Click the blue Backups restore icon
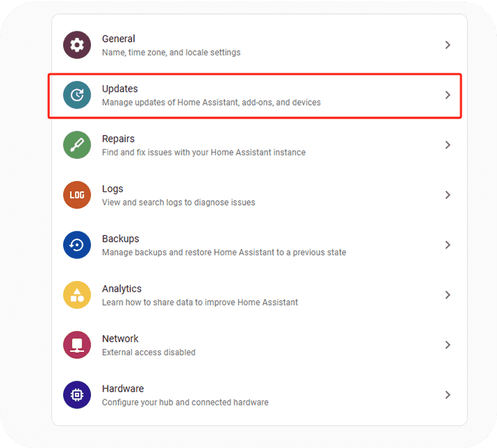Screen dimensions: 497x448 coord(77,245)
